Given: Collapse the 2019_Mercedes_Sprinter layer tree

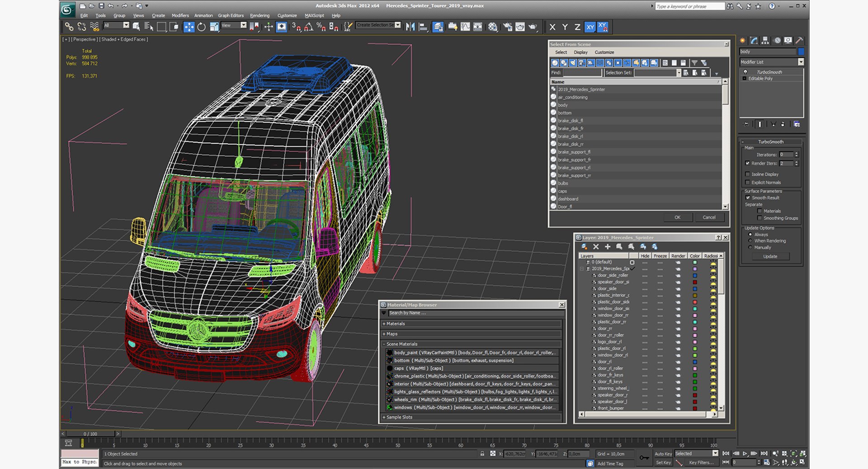Looking at the screenshot, I should point(582,268).
